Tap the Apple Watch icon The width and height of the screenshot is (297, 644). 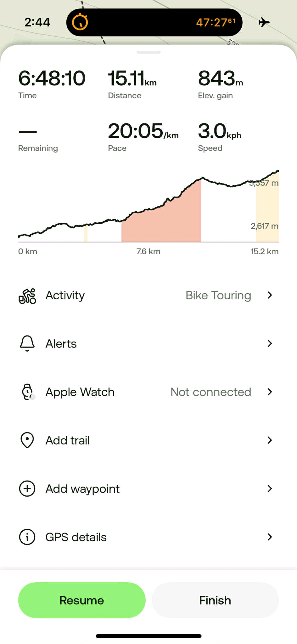tap(28, 392)
